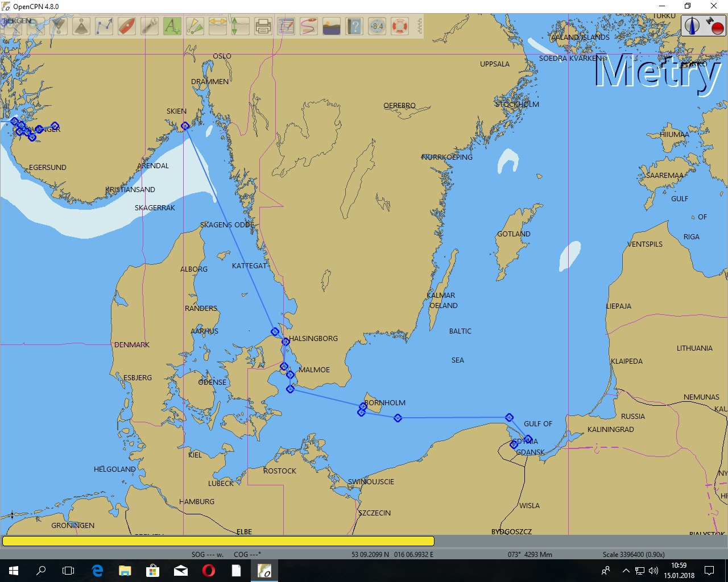Click the OpenCPN taskbar button
Viewport: 728px width, 582px height.
click(264, 571)
